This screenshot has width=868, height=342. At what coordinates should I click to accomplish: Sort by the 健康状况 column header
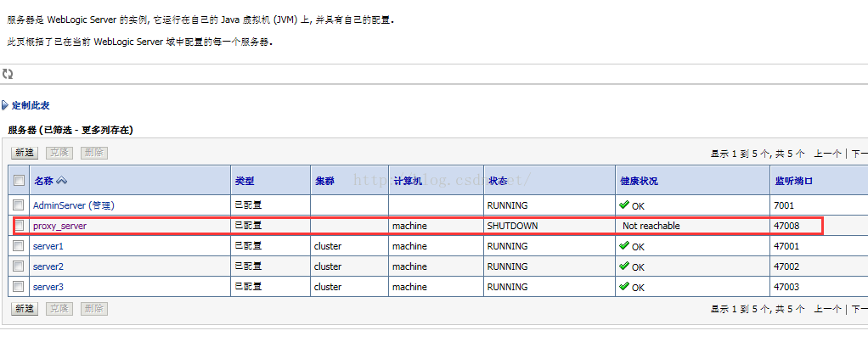pos(639,181)
